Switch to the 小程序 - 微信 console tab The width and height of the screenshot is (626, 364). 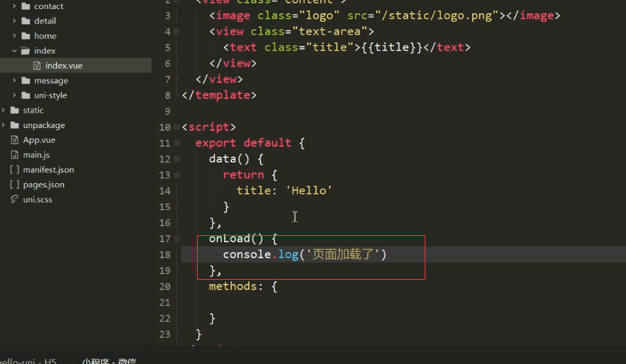tap(109, 361)
